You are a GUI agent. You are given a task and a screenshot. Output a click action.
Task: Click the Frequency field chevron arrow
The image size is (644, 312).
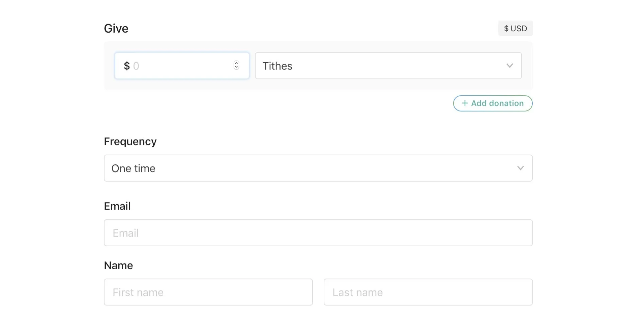(520, 168)
